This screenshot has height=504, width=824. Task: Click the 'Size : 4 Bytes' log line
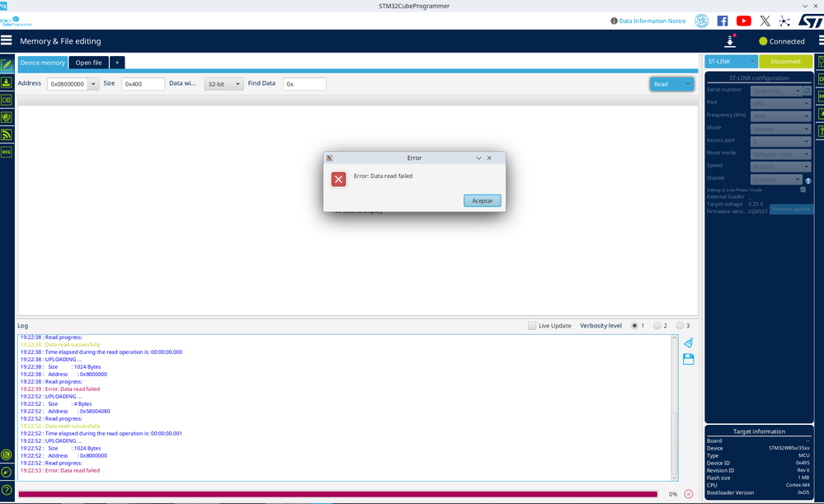[x=56, y=403]
